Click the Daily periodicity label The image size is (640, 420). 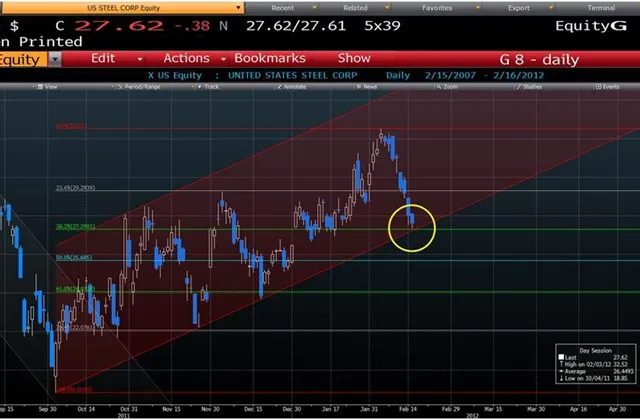coord(398,76)
